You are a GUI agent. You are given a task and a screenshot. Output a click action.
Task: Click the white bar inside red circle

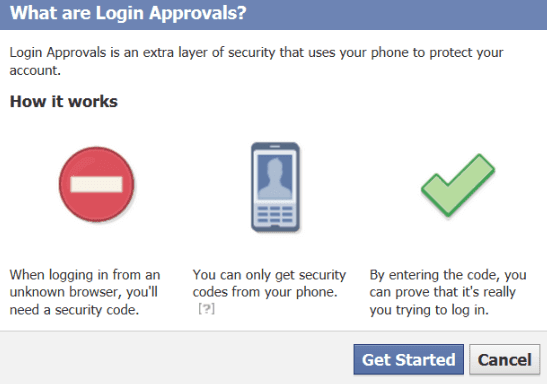97,184
